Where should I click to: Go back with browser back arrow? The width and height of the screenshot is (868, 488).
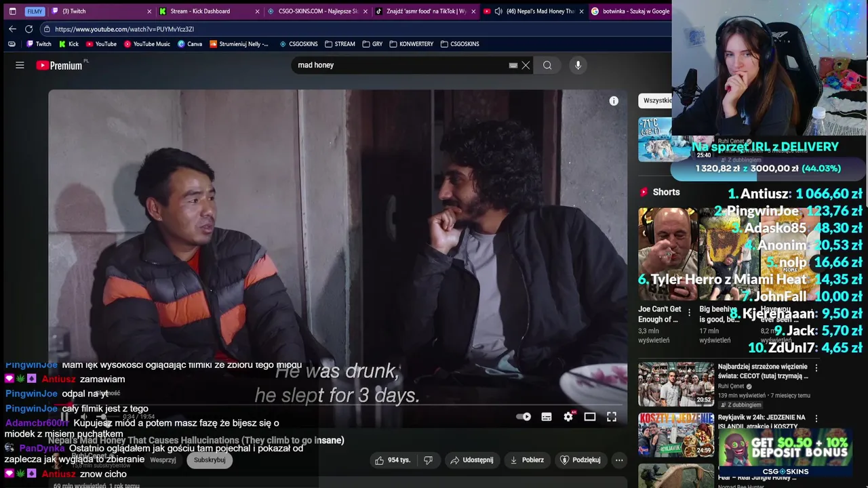(x=12, y=29)
